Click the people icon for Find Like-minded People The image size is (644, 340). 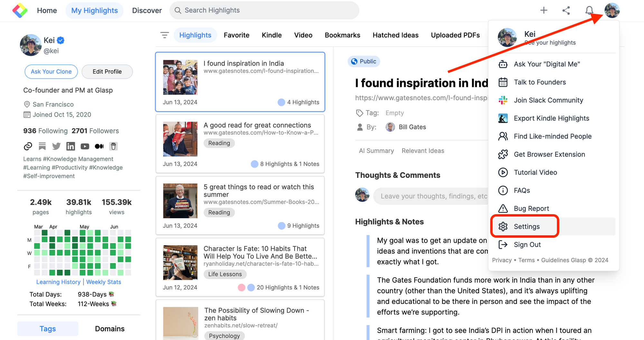click(x=503, y=136)
